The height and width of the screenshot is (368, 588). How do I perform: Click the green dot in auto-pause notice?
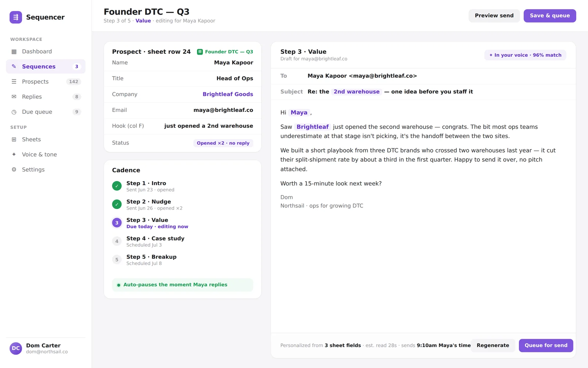click(119, 285)
